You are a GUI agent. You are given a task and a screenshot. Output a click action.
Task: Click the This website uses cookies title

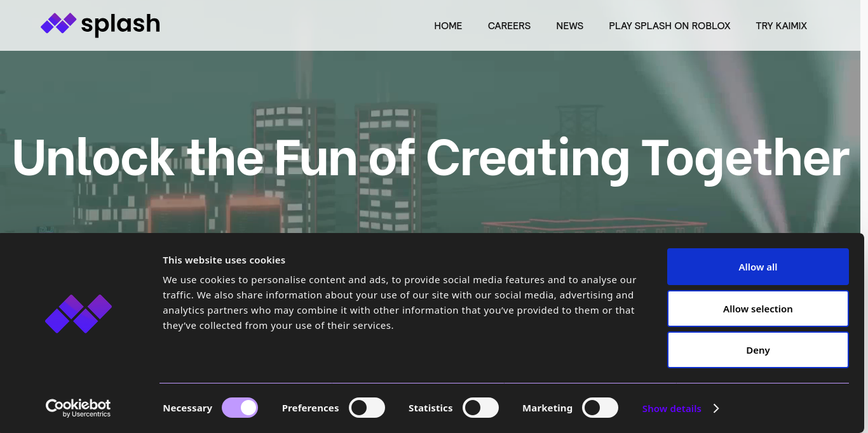coord(224,260)
